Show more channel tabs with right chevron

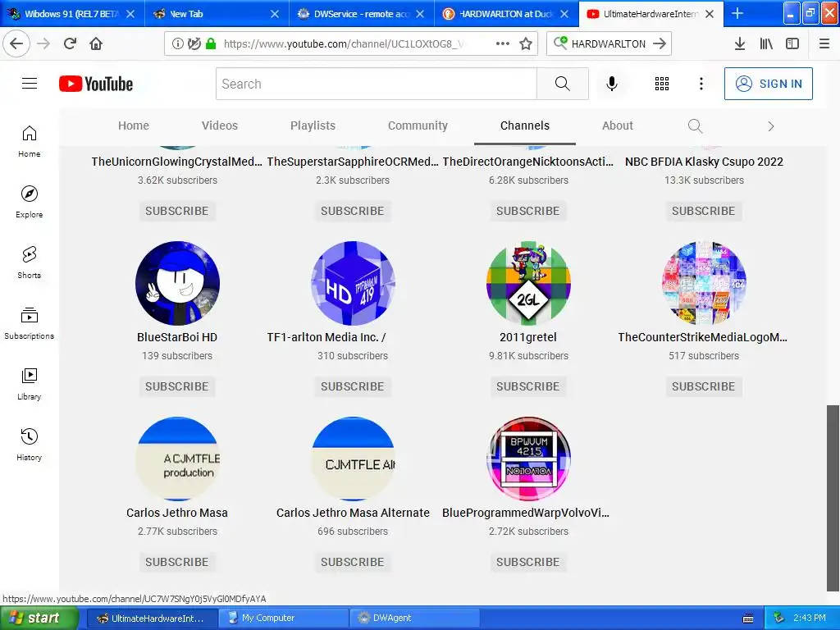pos(771,126)
